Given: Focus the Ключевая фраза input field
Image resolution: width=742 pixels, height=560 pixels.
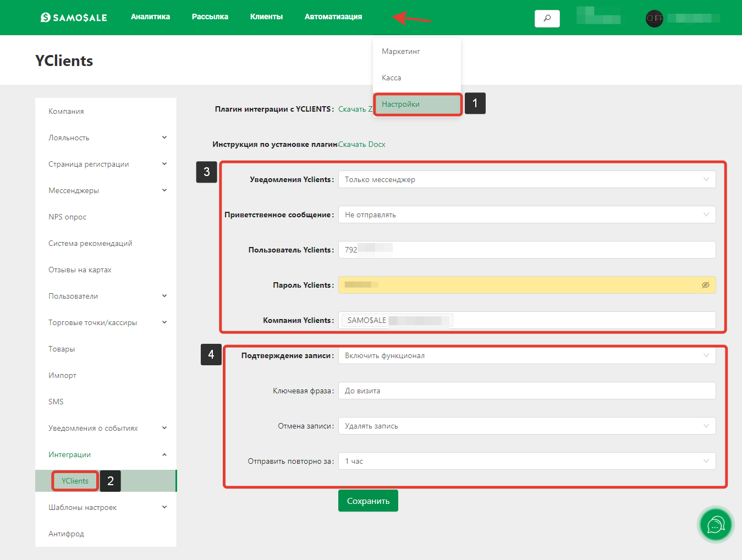Looking at the screenshot, I should tap(527, 391).
